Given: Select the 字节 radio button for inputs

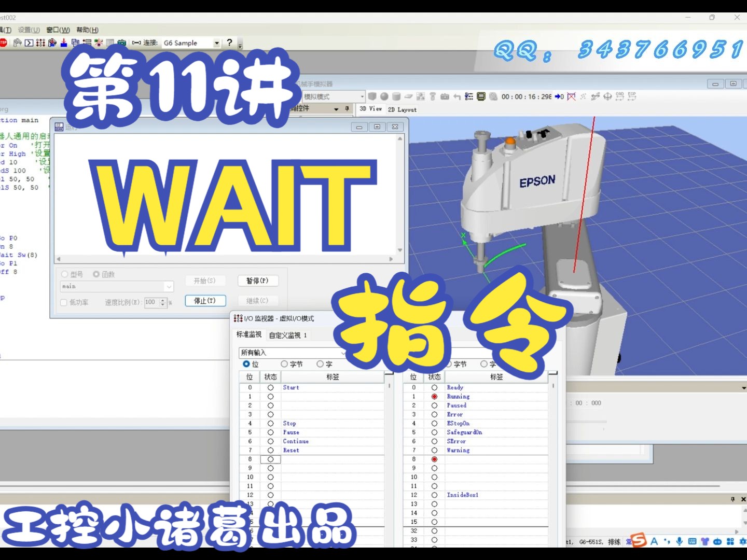Looking at the screenshot, I should point(284,364).
